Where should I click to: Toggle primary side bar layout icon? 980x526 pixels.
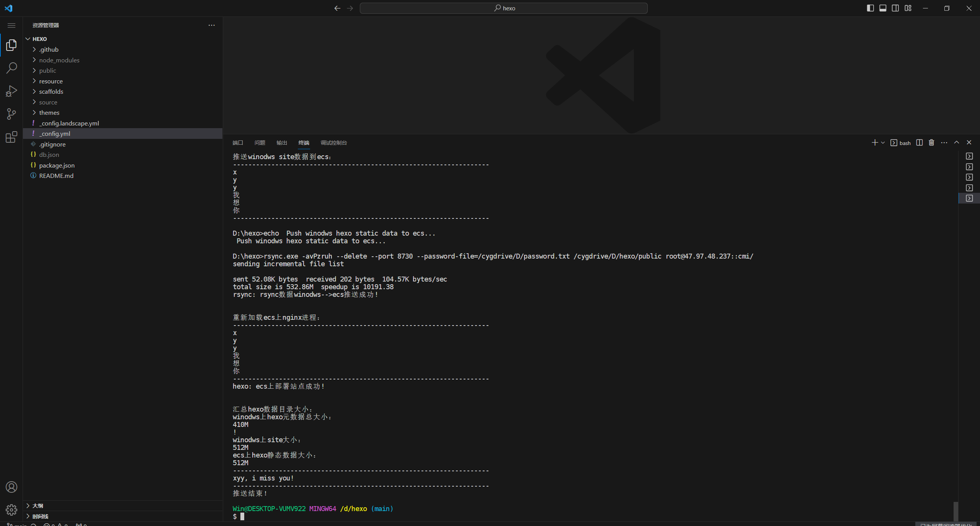[870, 8]
